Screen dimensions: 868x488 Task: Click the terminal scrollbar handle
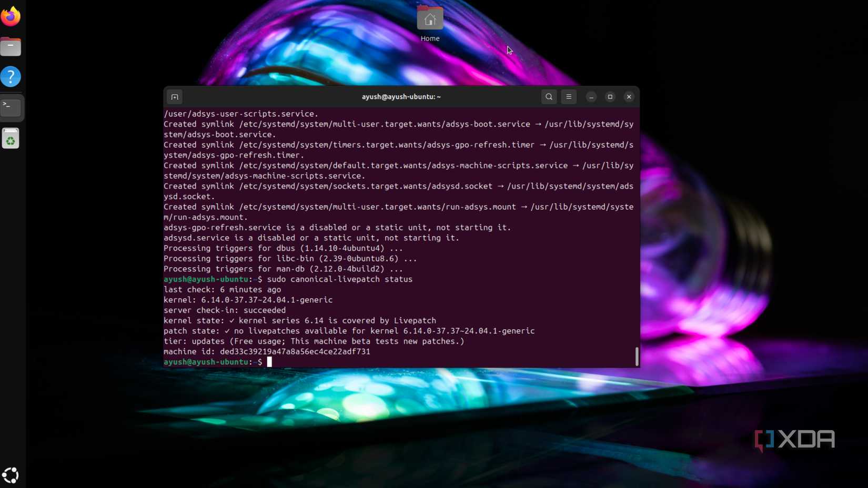(637, 357)
